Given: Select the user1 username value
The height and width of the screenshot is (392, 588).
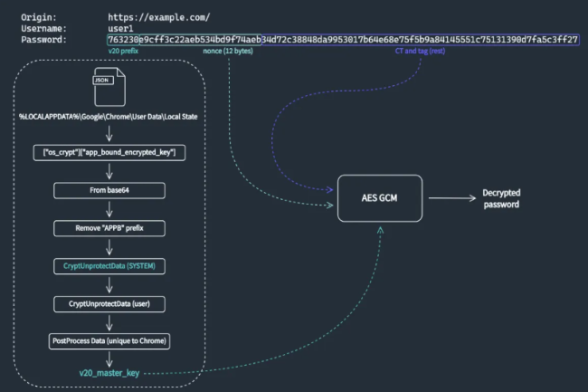Looking at the screenshot, I should pyautogui.click(x=122, y=28).
